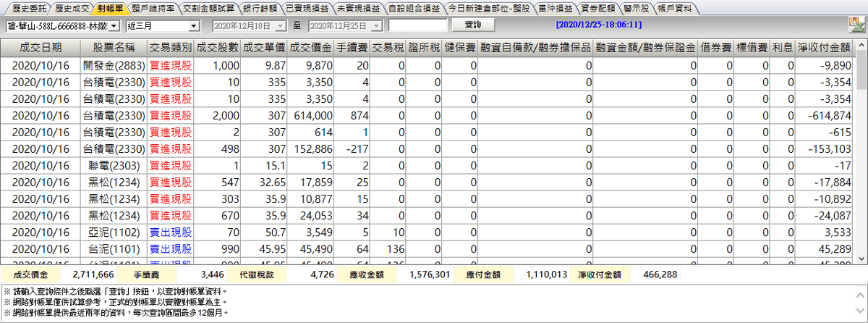Click the 45,289 net amount cell
The image size is (868, 323).
[824, 248]
